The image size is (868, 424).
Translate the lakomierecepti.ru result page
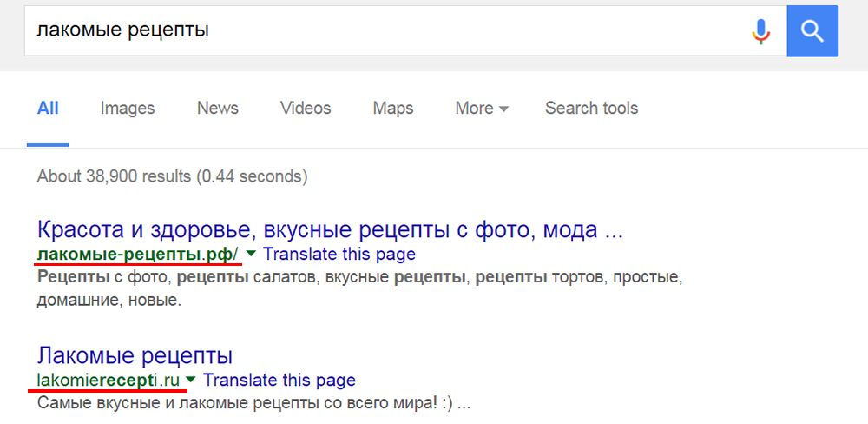[279, 380]
